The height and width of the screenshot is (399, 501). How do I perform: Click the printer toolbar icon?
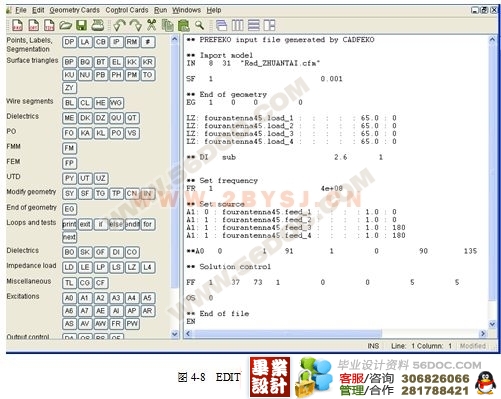tap(98, 25)
